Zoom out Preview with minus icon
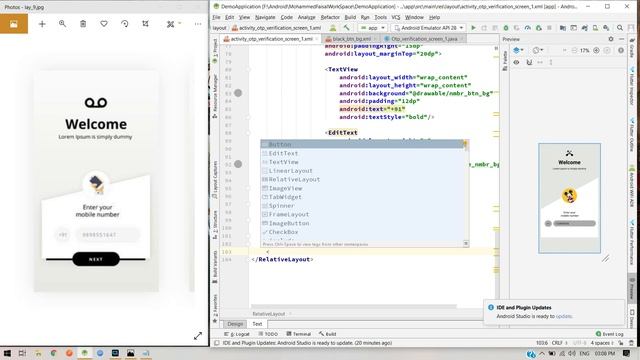This screenshot has width=640, height=360. tap(574, 50)
